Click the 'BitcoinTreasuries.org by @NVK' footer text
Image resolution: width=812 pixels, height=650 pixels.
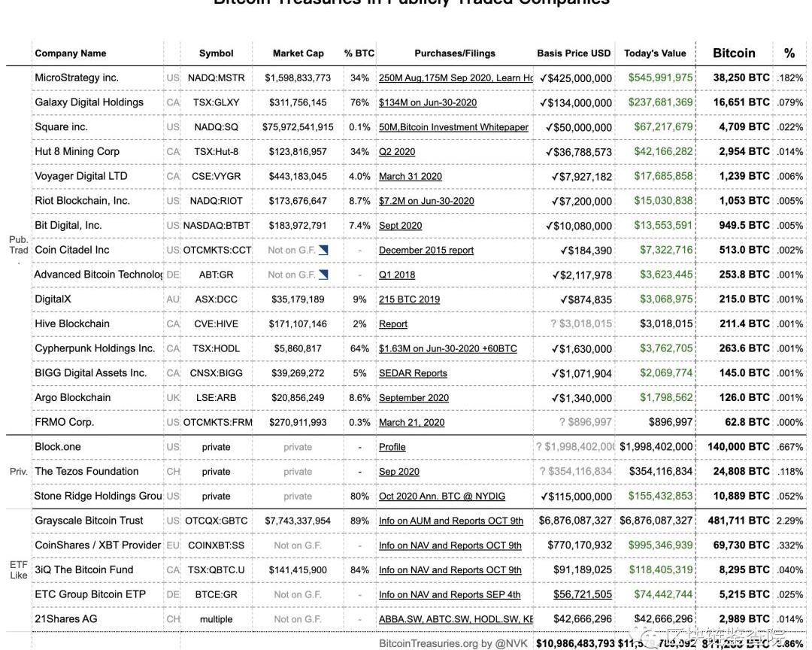coord(453,644)
